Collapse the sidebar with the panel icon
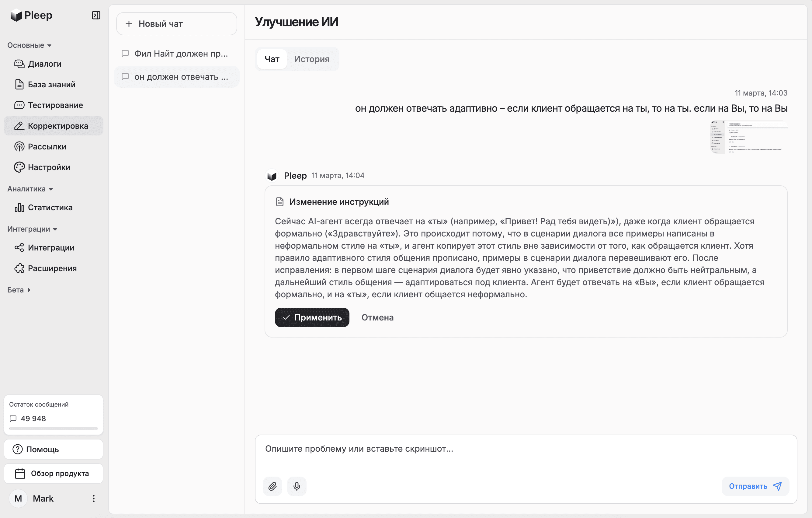 tap(96, 15)
